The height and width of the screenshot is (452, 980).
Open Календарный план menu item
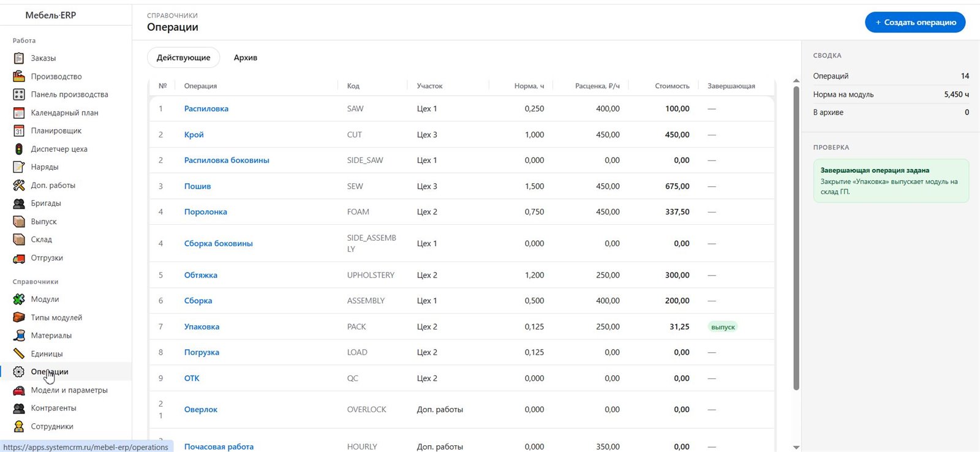tap(65, 113)
